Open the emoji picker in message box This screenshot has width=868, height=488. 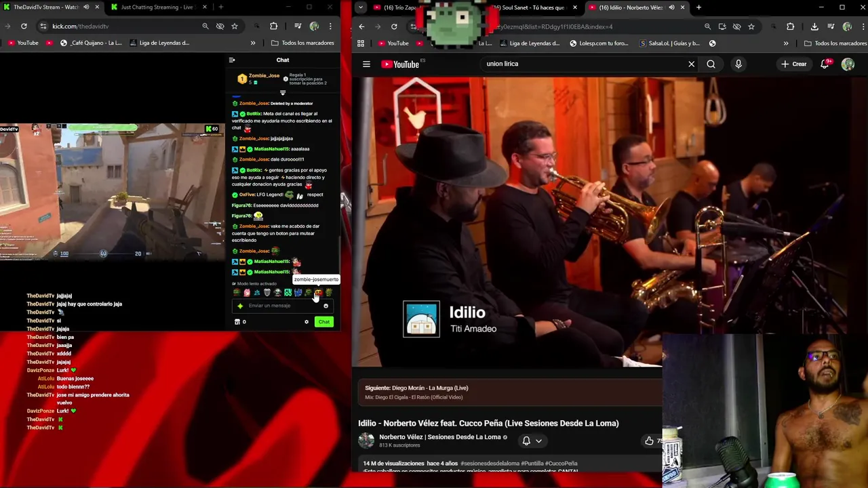click(325, 306)
